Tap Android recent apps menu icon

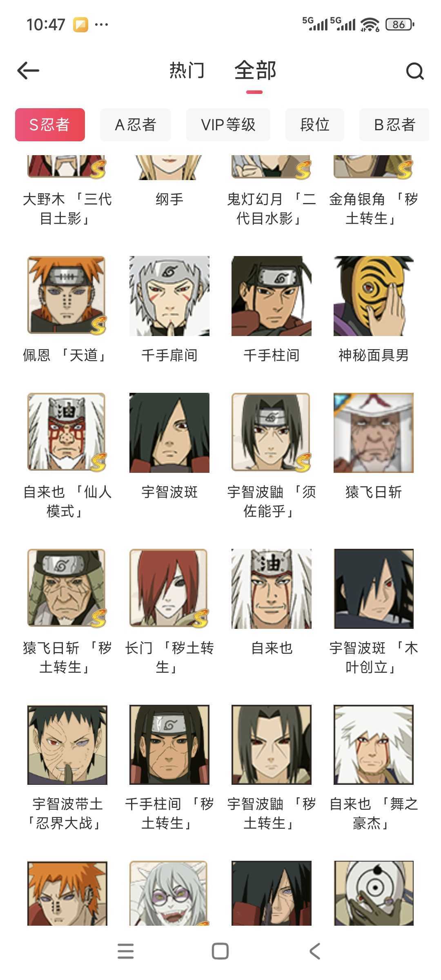coord(125,951)
